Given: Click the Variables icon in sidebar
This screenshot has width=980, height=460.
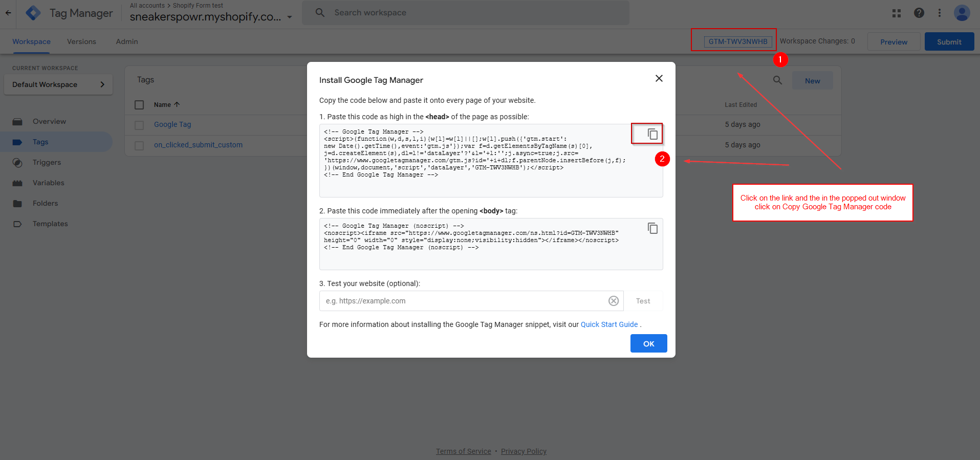Looking at the screenshot, I should [x=17, y=183].
